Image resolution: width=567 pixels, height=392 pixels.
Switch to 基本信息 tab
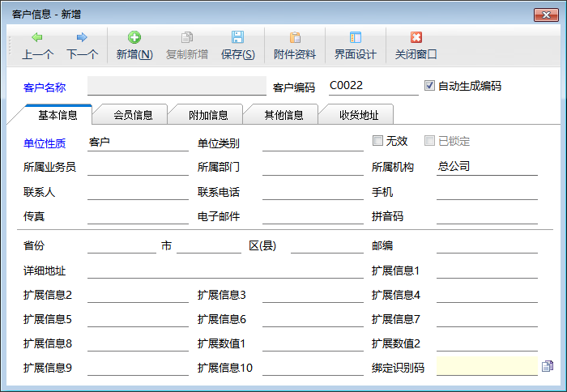(58, 115)
